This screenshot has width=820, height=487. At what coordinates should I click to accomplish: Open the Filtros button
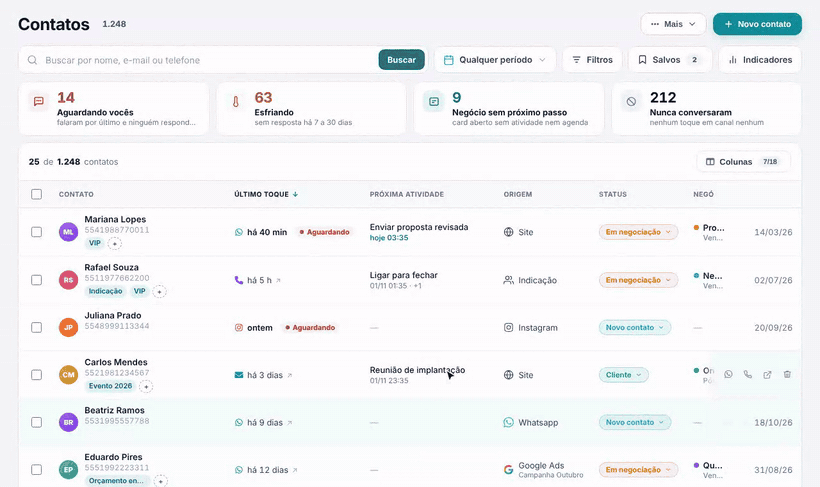tap(592, 60)
